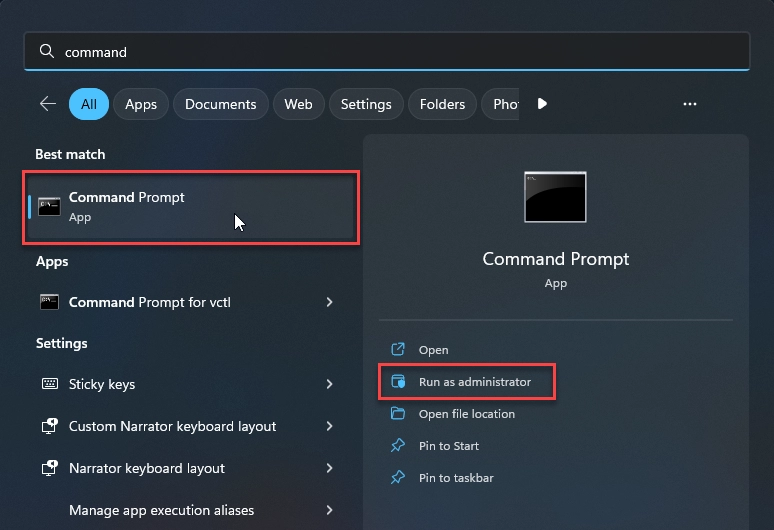Switch to the Apps filter tab

pos(141,104)
